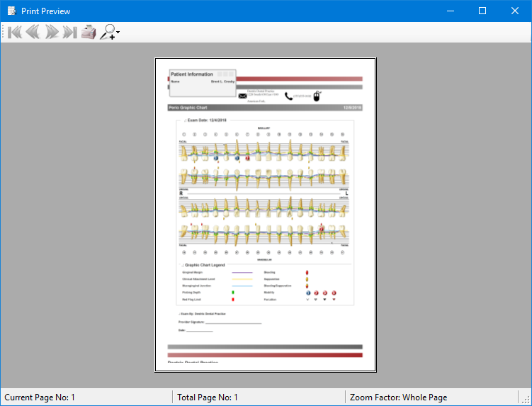The width and height of the screenshot is (532, 406).
Task: Click the mouse icon in page header
Action: [x=317, y=94]
